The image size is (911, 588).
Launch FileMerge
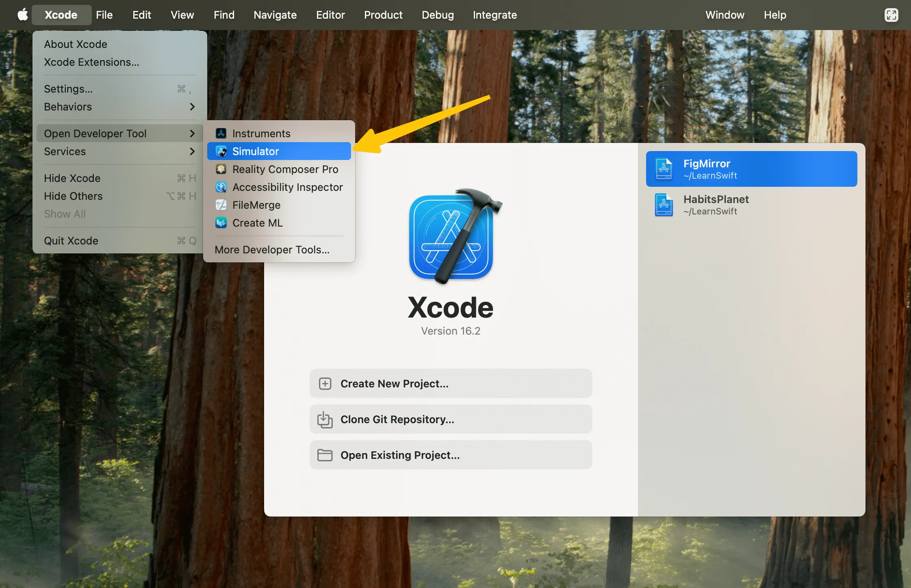coord(279,205)
